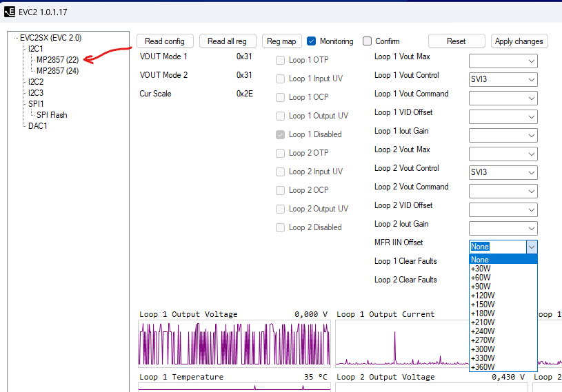Toggle the Loop 1 Input UV checkbox

pyautogui.click(x=280, y=79)
